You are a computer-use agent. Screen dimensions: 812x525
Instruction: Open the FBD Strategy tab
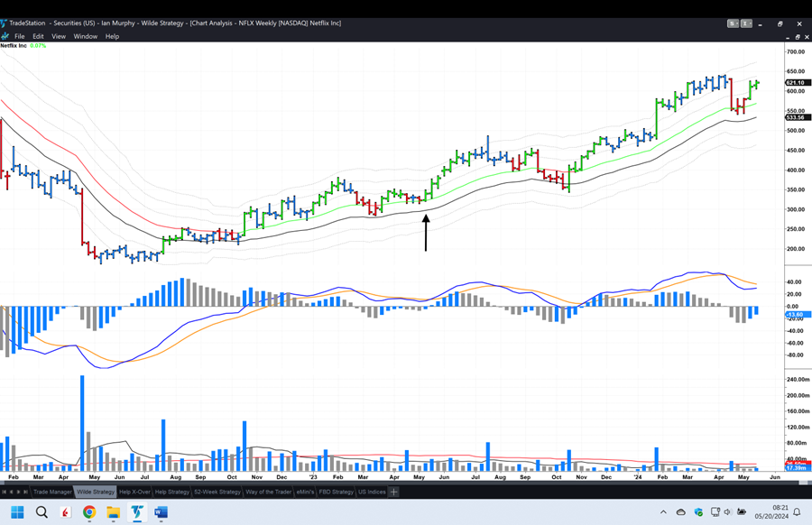337,492
